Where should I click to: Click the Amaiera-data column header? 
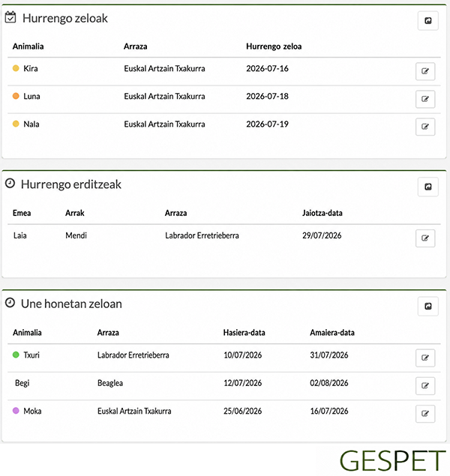332,333
